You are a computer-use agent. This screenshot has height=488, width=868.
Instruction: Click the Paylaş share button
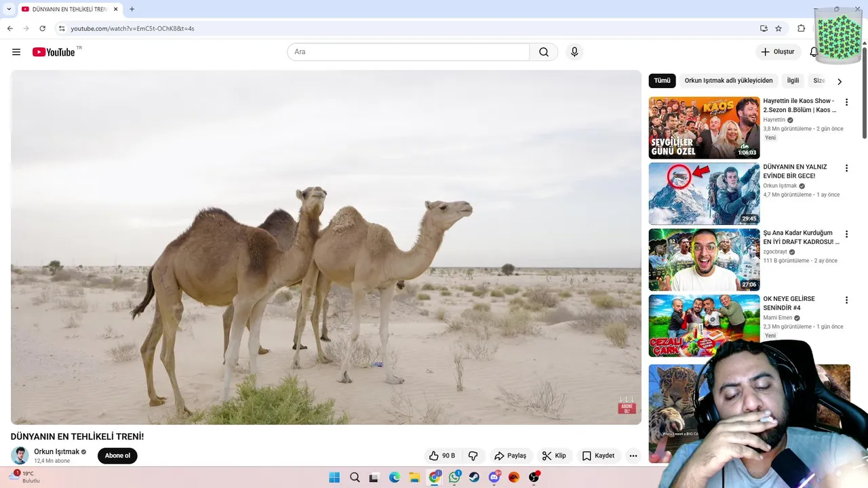510,455
